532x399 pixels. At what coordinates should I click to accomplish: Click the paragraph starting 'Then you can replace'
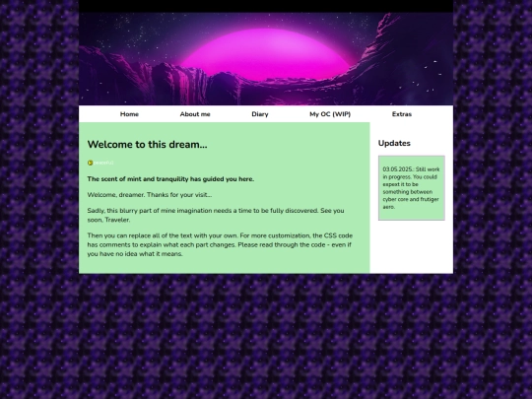(220, 244)
